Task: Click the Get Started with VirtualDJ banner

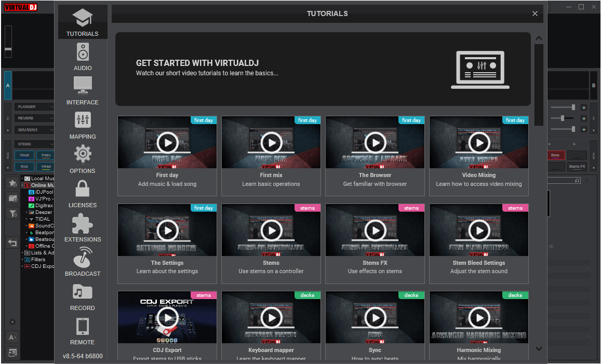Action: [323, 69]
